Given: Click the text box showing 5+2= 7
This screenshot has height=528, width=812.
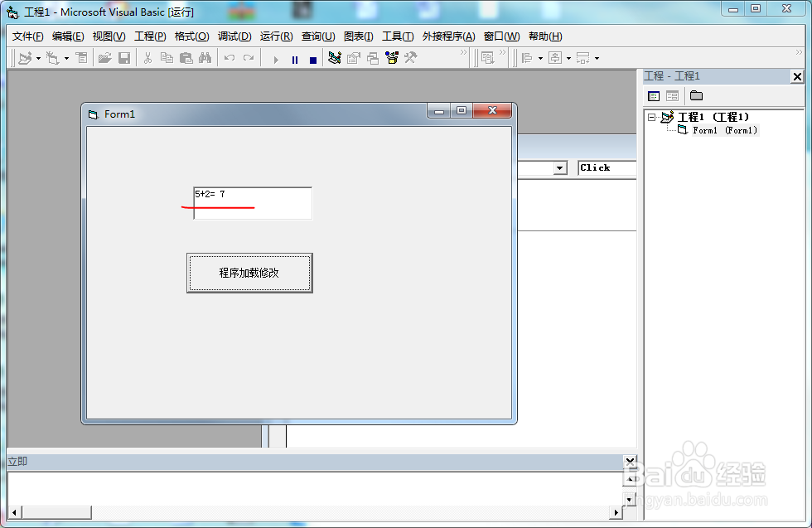Looking at the screenshot, I should [x=253, y=203].
